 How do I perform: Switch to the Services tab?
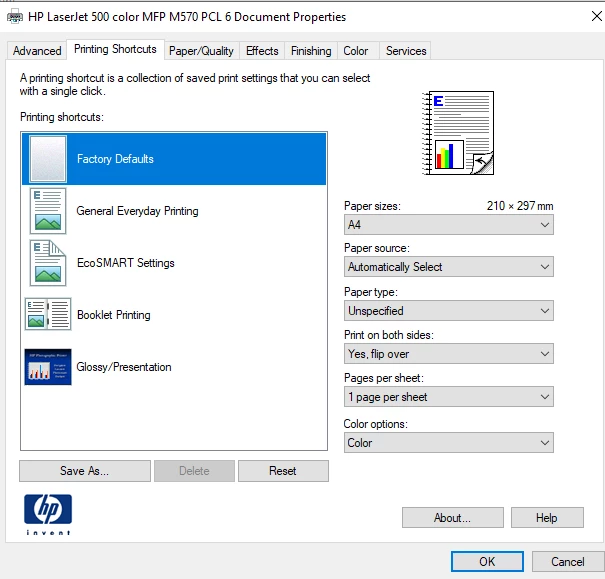pyautogui.click(x=406, y=51)
